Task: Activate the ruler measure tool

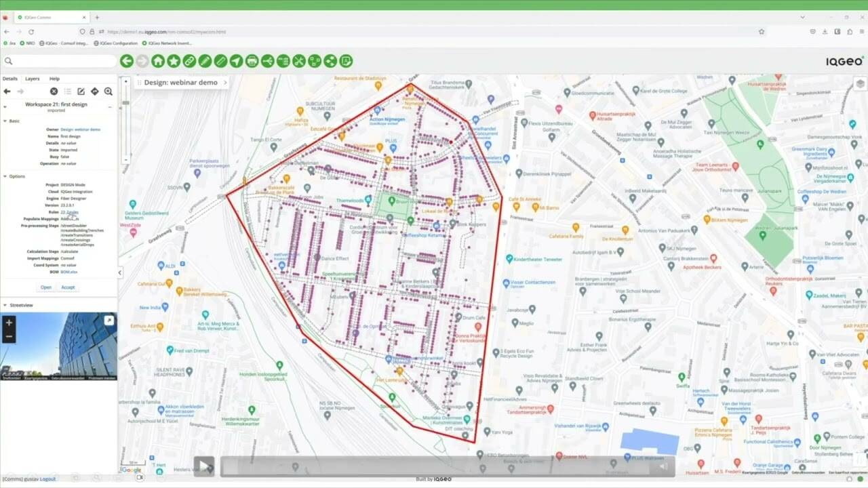Action: click(220, 61)
